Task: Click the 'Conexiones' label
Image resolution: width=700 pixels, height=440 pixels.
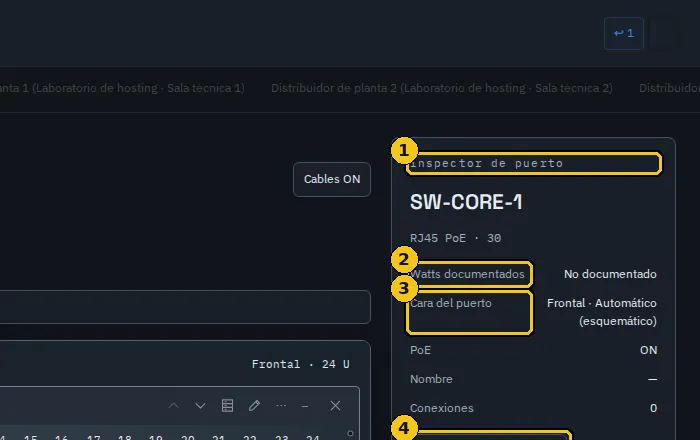Action: click(442, 408)
